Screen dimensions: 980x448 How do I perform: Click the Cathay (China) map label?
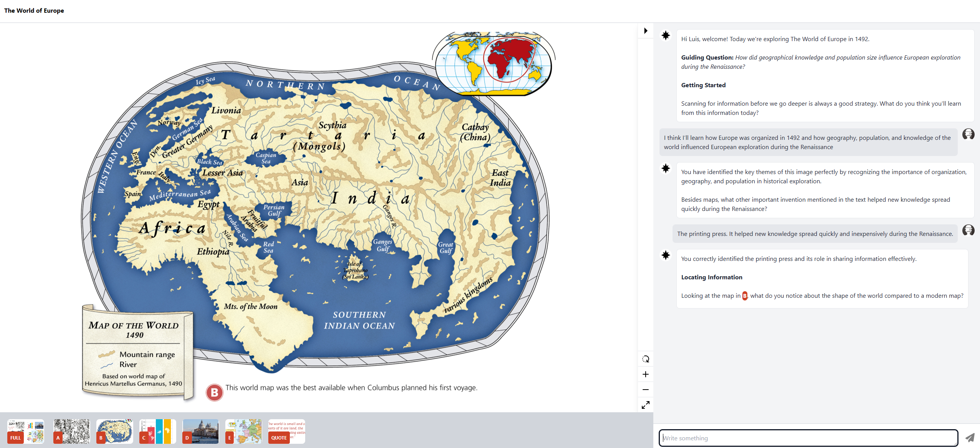475,132
